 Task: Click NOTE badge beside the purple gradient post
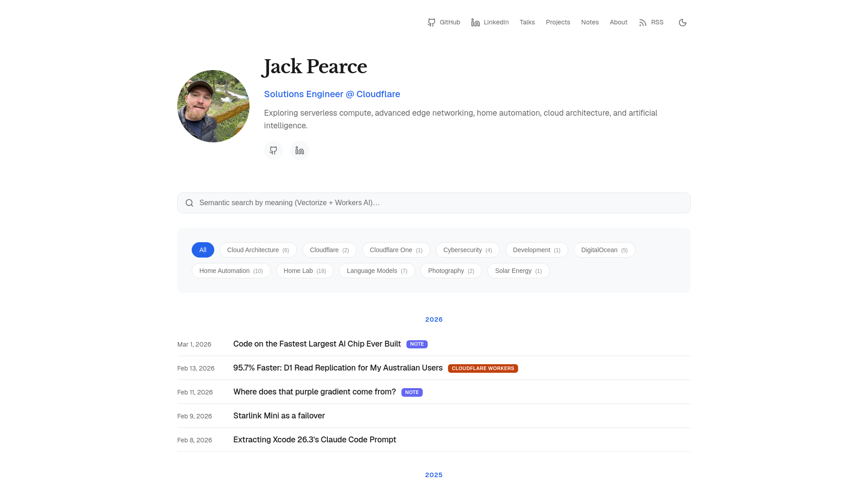412,392
